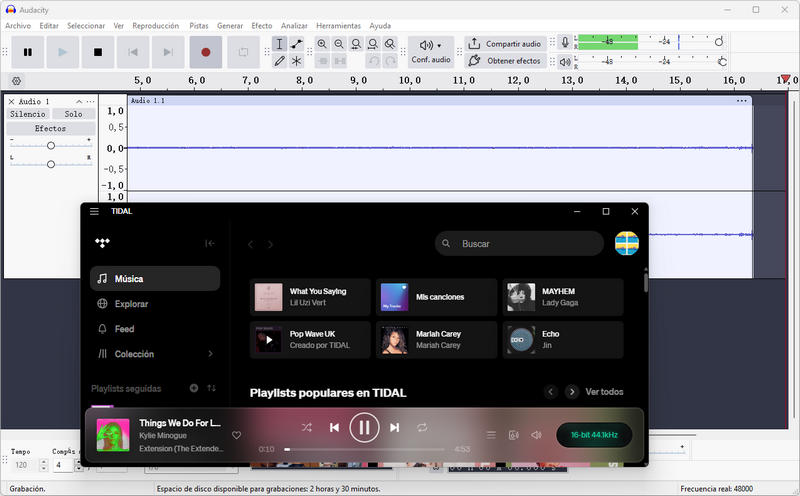The width and height of the screenshot is (800, 496).
Task: Click the microphone recording meter icon
Action: 565,42
